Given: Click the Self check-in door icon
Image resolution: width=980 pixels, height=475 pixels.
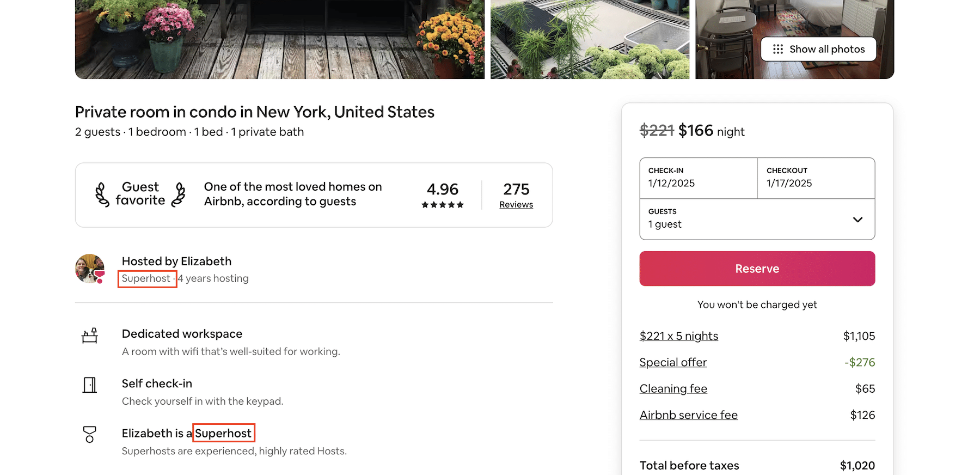Looking at the screenshot, I should pos(90,385).
